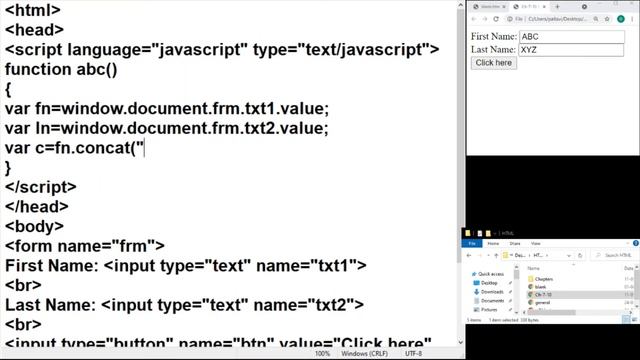The height and width of the screenshot is (360, 640).
Task: Open Chrome profile avatar
Action: [x=621, y=19]
